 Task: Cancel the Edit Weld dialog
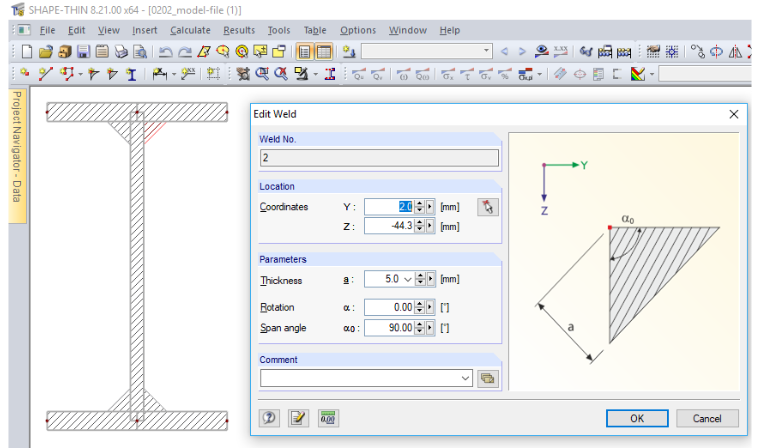(707, 418)
